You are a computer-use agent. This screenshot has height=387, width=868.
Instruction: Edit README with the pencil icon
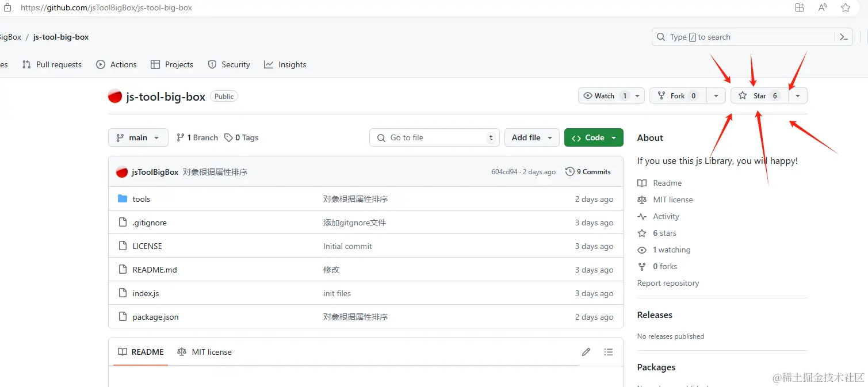click(x=586, y=352)
